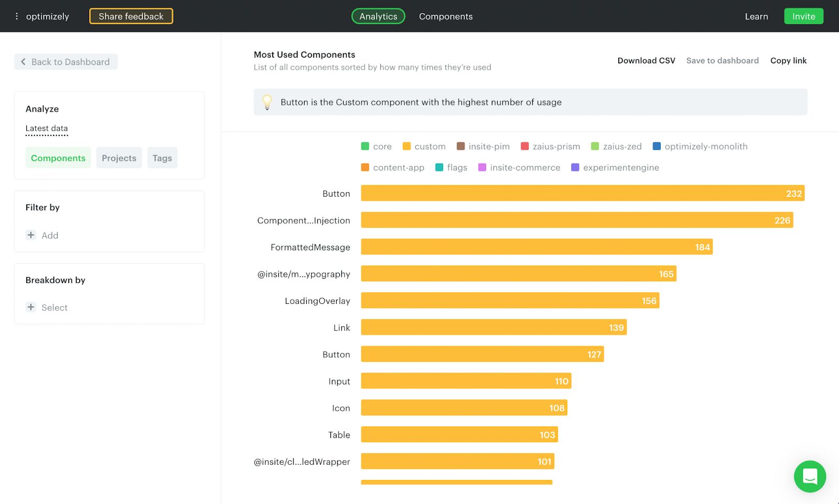Click the experimentengine purple legend swatch
The height and width of the screenshot is (504, 839).
(575, 168)
